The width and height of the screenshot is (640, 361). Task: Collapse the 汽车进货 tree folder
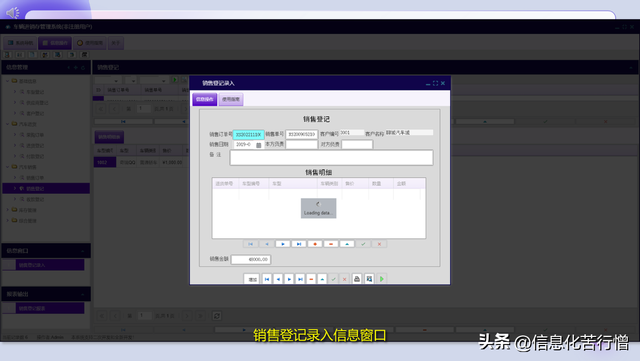coord(7,124)
